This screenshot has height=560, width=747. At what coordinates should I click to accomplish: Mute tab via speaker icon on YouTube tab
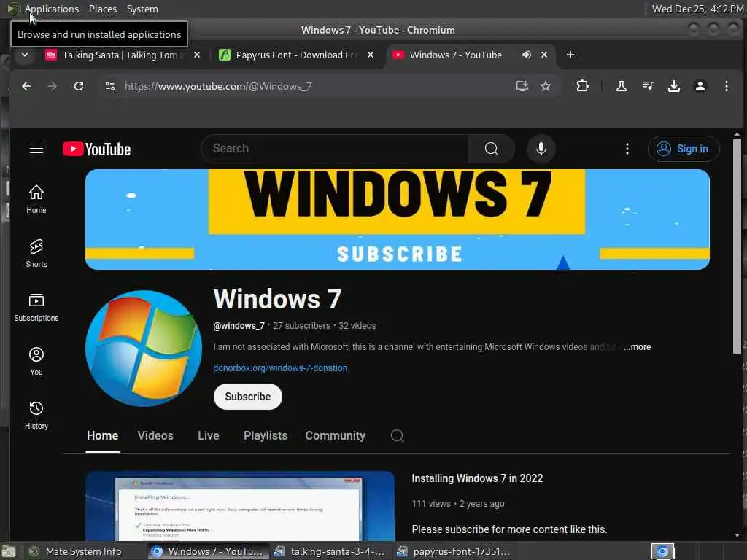point(527,55)
